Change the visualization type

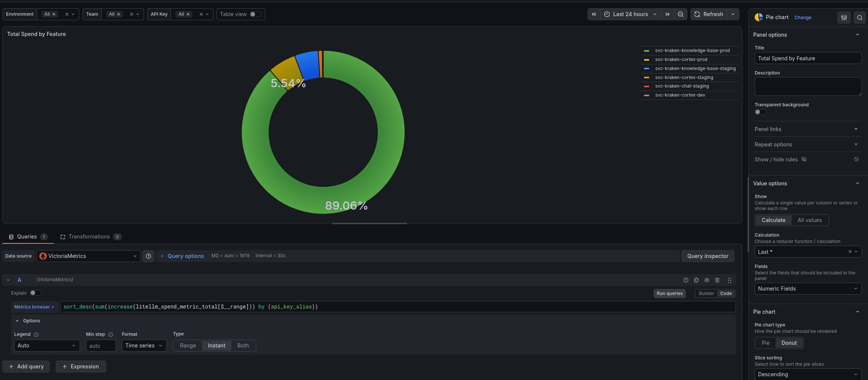tap(803, 18)
